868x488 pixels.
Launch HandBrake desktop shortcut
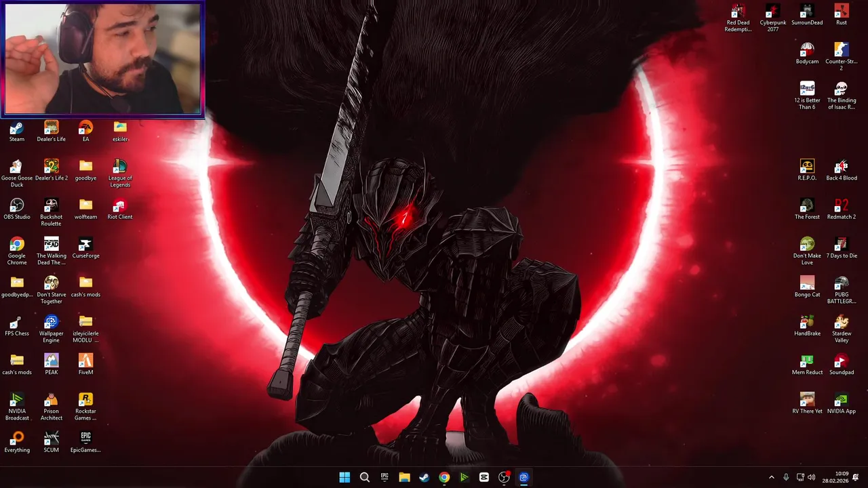pos(807,325)
